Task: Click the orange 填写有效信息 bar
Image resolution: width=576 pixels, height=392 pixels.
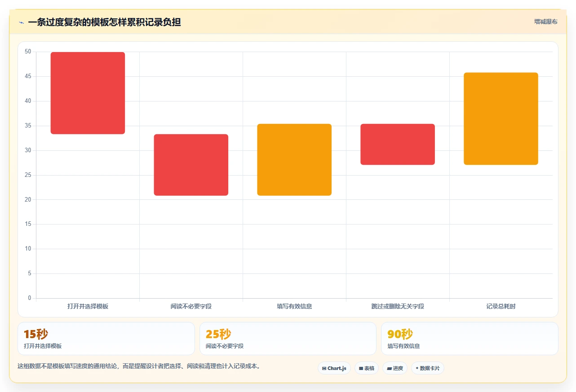Action: [x=294, y=160]
